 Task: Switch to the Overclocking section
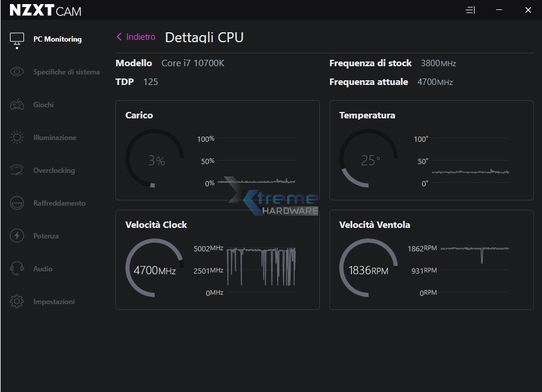(54, 171)
